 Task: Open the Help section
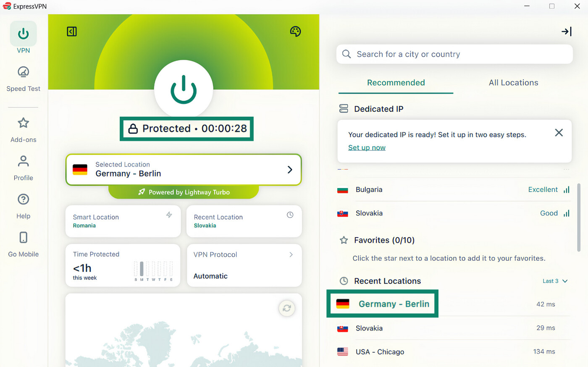(x=24, y=206)
